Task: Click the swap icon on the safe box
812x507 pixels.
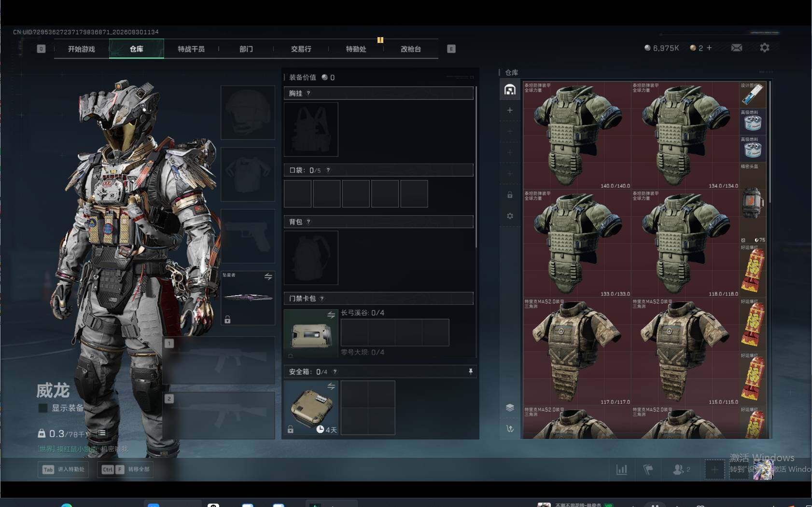Action: pyautogui.click(x=331, y=386)
